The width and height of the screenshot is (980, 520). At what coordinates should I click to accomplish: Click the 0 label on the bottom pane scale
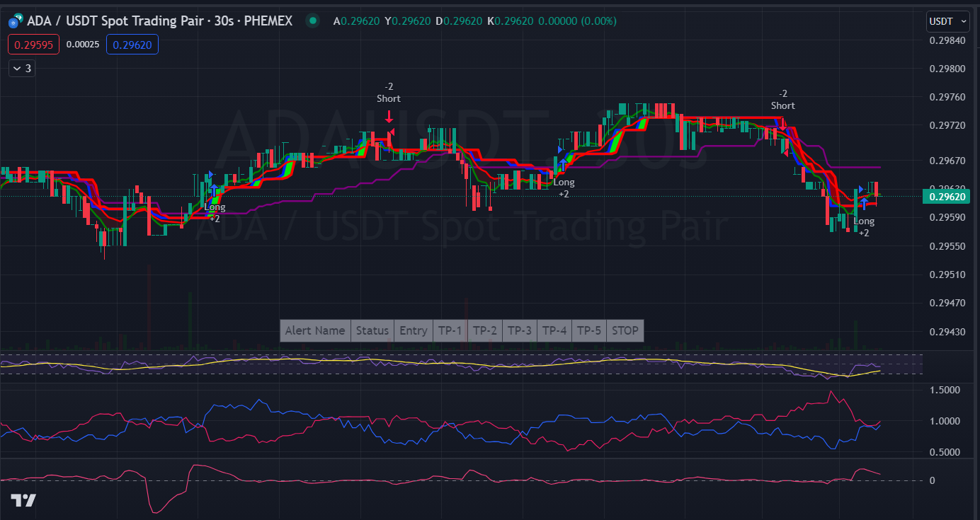(932, 480)
